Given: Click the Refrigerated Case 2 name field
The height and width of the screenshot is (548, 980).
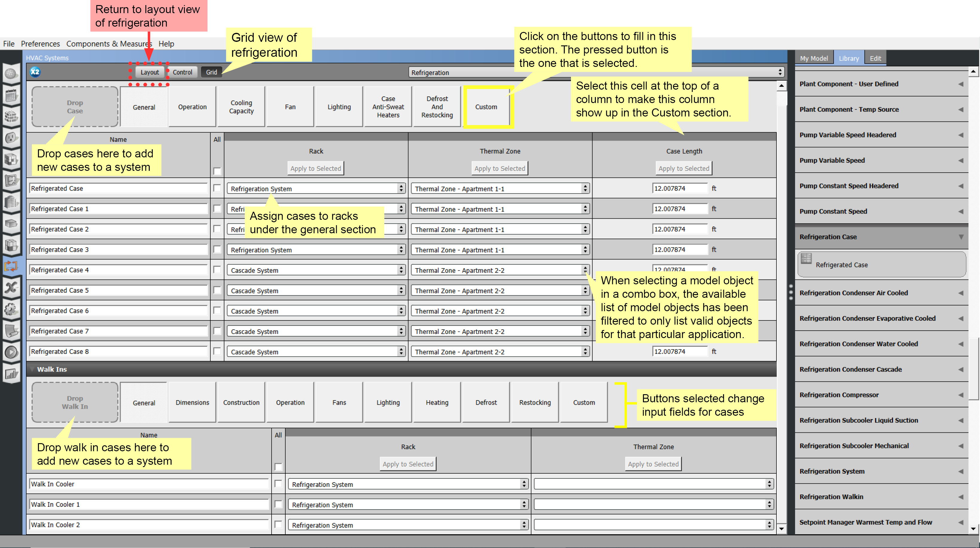Looking at the screenshot, I should (x=118, y=229).
